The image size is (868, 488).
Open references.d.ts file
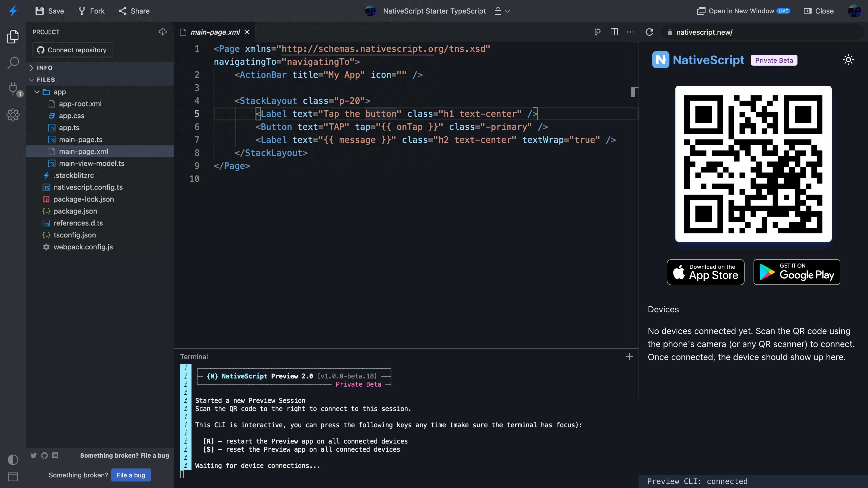(100, 223)
